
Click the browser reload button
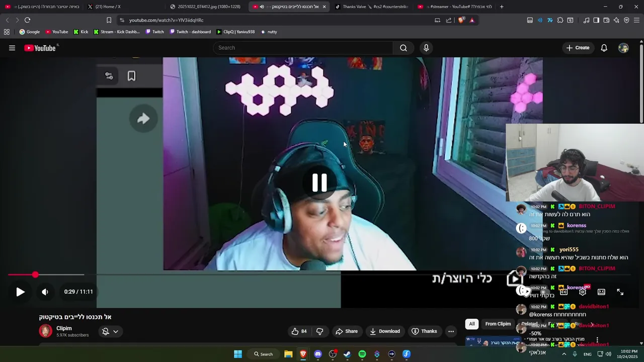point(27,20)
